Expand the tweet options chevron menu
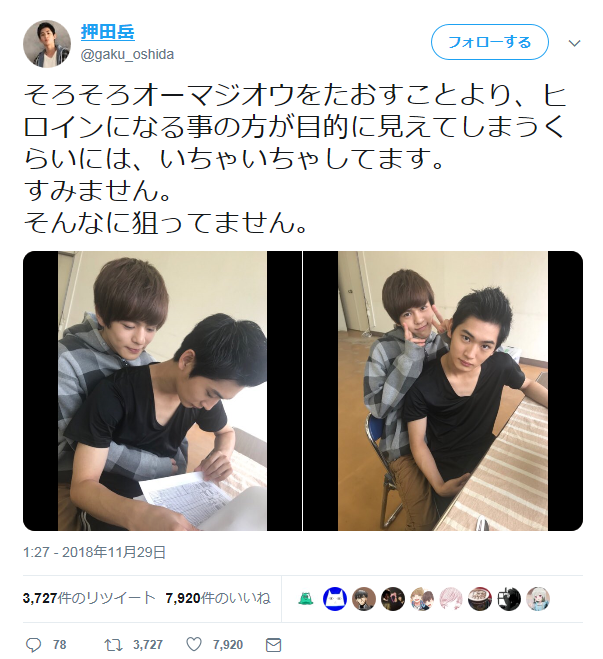The width and height of the screenshot is (603, 659). 574,42
